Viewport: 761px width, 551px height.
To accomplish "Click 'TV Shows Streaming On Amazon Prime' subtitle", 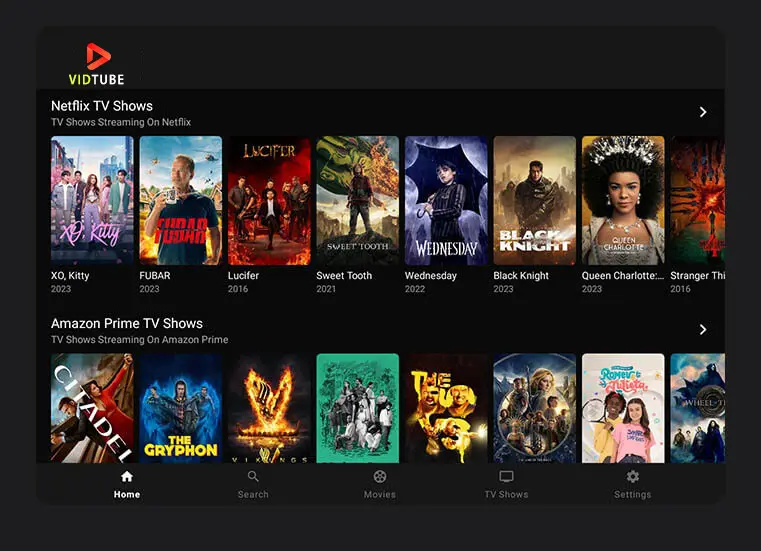I will [139, 340].
